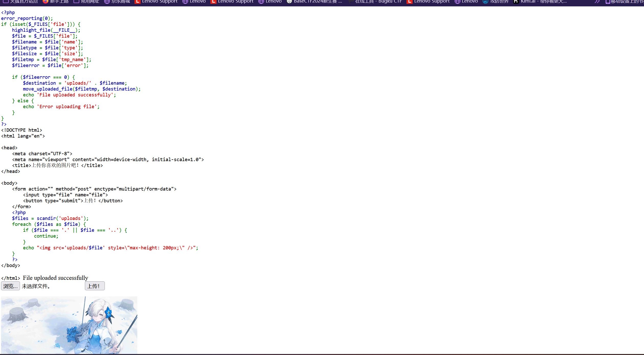Click the 攻防世界 bookmark favicon

[x=485, y=2]
